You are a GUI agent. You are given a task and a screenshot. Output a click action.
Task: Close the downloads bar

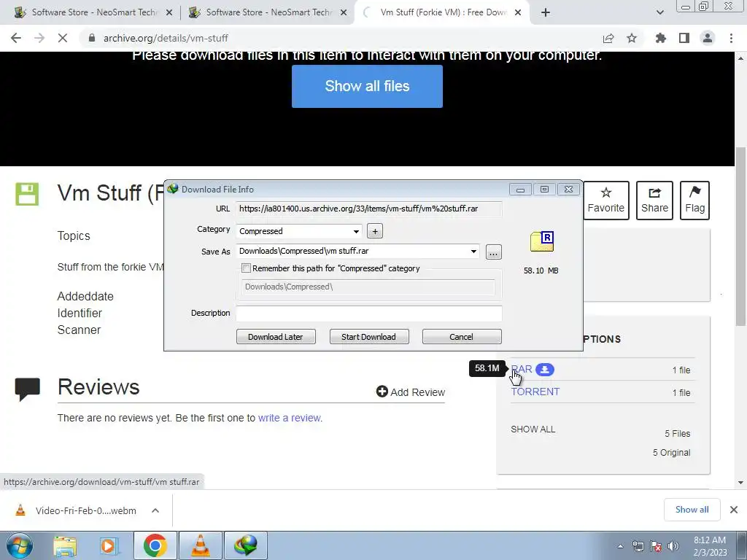(x=734, y=510)
